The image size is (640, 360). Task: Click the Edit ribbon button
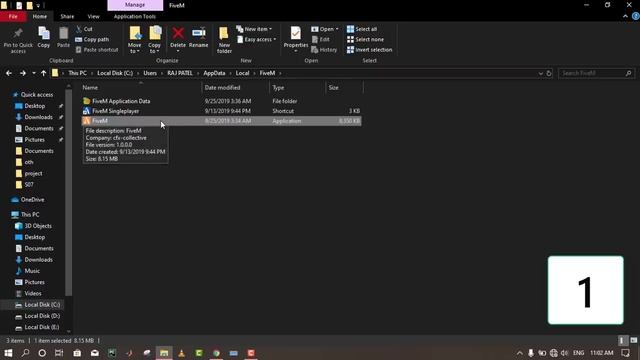pos(320,39)
